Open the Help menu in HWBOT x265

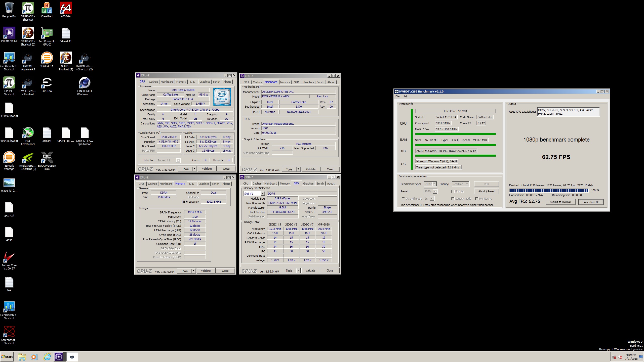[405, 96]
